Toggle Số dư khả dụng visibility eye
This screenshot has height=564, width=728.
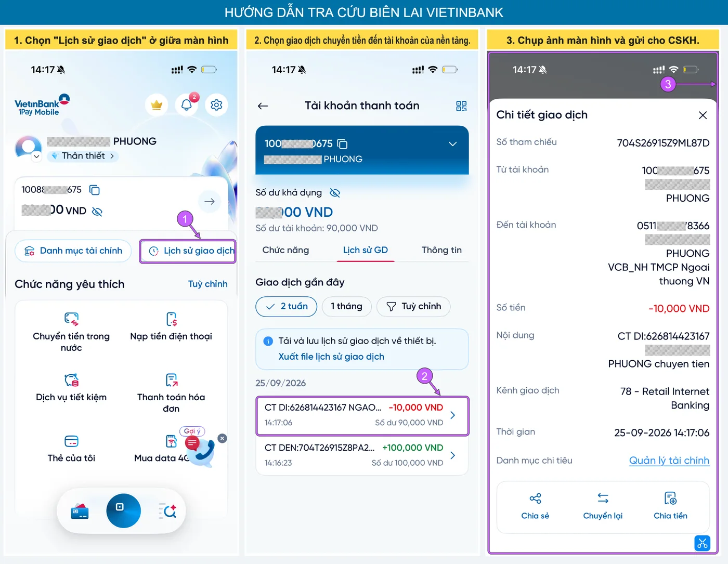click(x=335, y=193)
